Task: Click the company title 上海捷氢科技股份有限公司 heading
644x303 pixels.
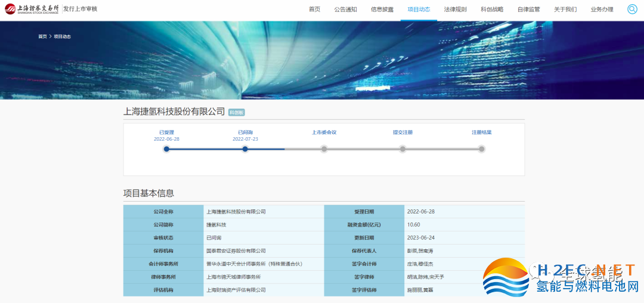Action: (x=174, y=112)
